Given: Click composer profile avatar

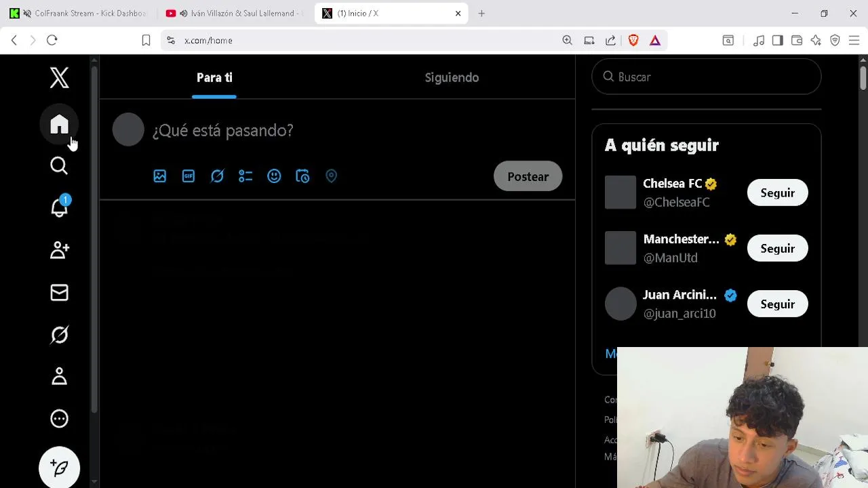Looking at the screenshot, I should pos(128,129).
